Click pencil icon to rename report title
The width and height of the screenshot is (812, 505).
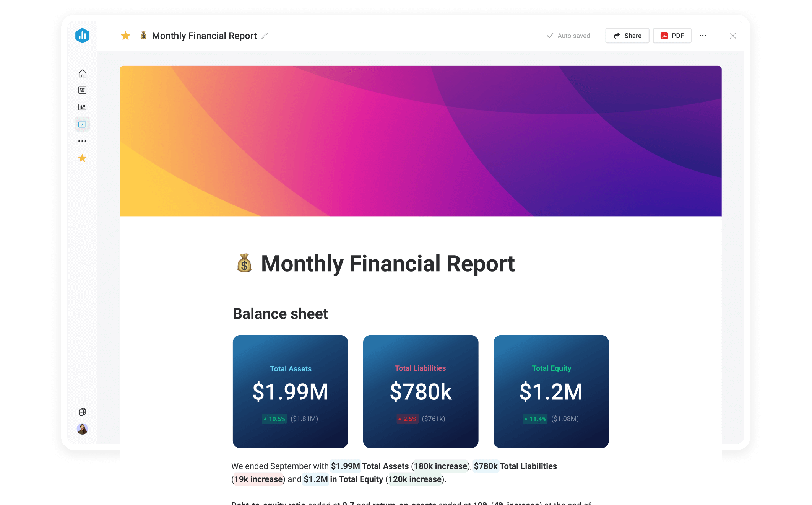[265, 36]
